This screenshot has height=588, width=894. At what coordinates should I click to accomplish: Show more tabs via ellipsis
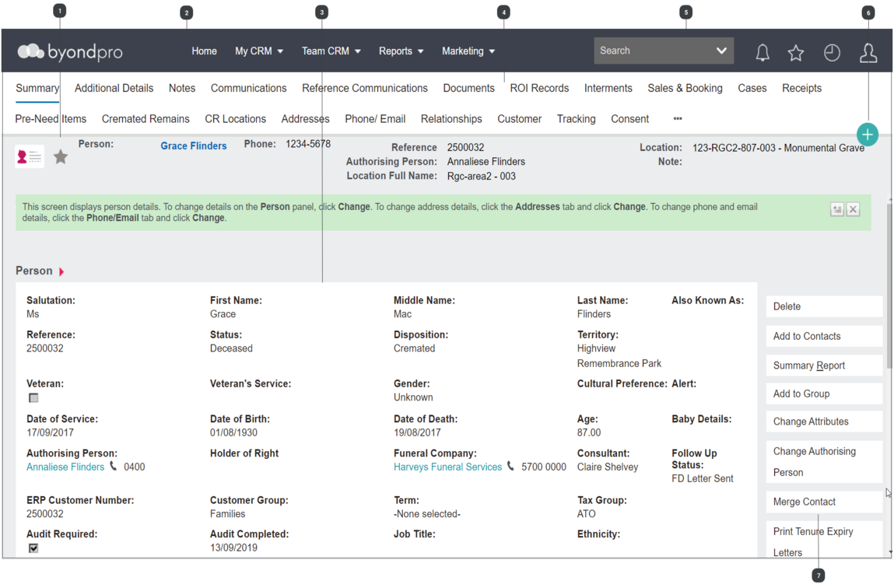pyautogui.click(x=678, y=118)
